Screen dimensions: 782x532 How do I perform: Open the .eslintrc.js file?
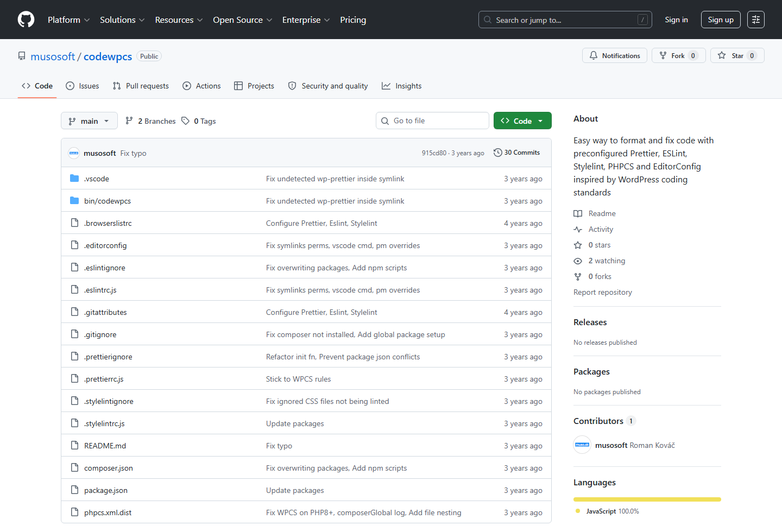100,290
